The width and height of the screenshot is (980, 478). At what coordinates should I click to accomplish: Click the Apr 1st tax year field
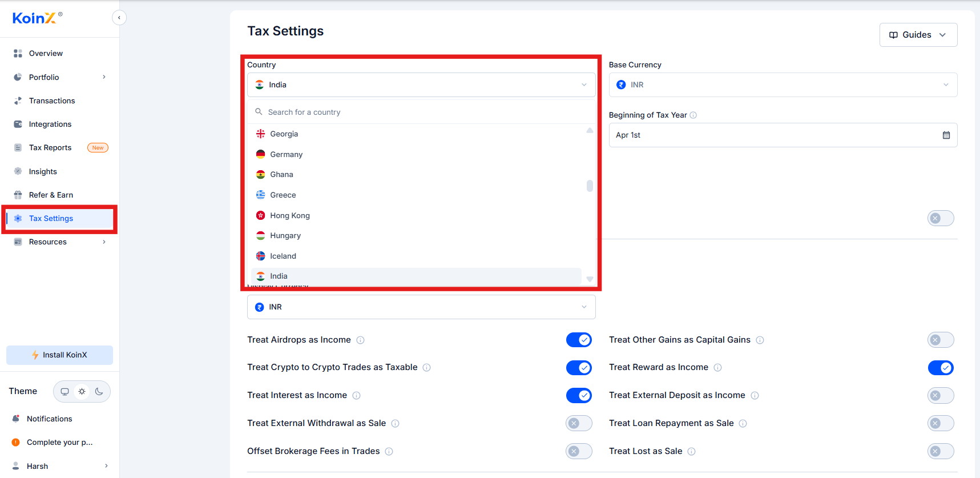pos(783,135)
